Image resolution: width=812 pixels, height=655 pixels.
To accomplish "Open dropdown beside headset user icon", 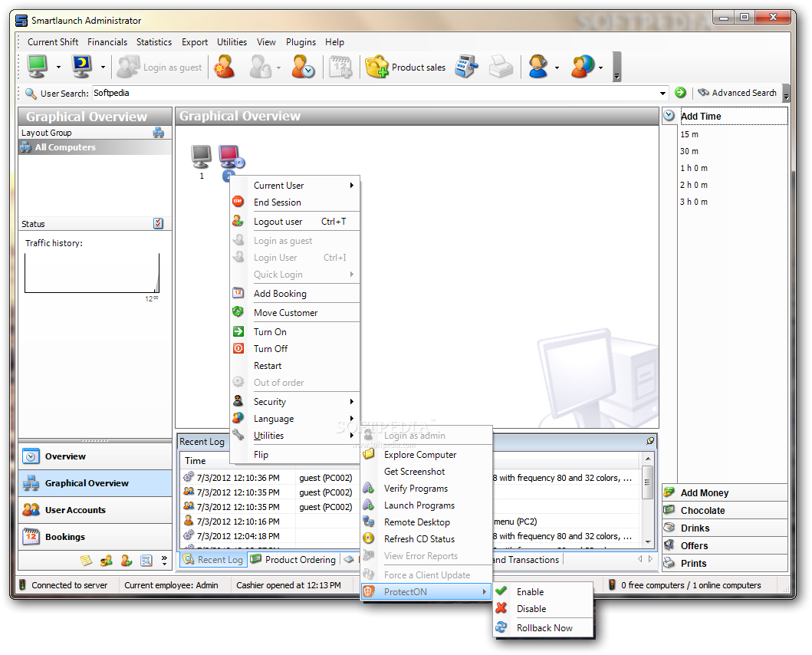I will point(557,68).
